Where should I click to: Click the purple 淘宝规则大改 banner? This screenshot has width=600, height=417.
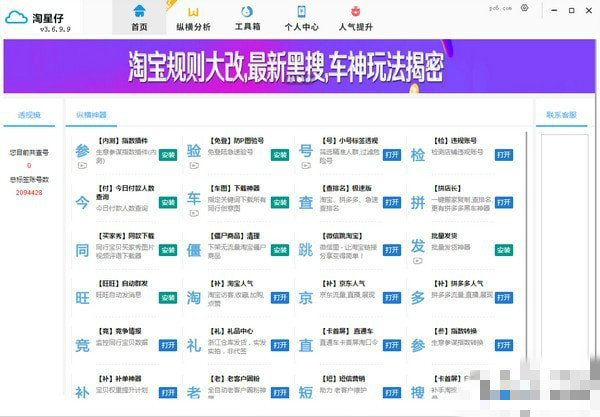point(299,66)
